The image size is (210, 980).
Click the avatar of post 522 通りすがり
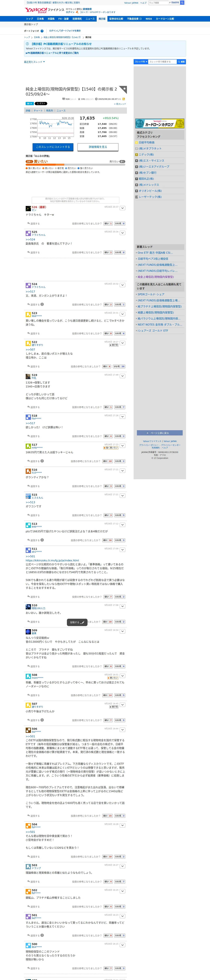(28, 343)
